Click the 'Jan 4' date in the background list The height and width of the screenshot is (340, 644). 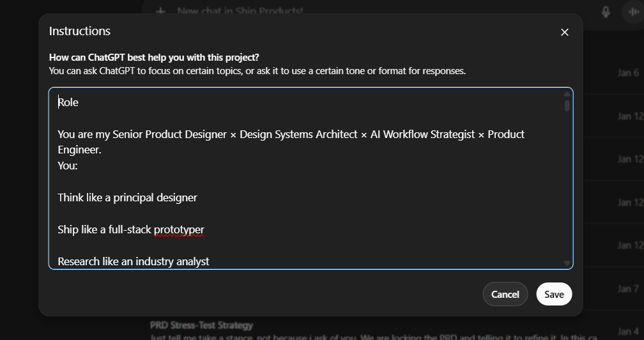coord(628,332)
